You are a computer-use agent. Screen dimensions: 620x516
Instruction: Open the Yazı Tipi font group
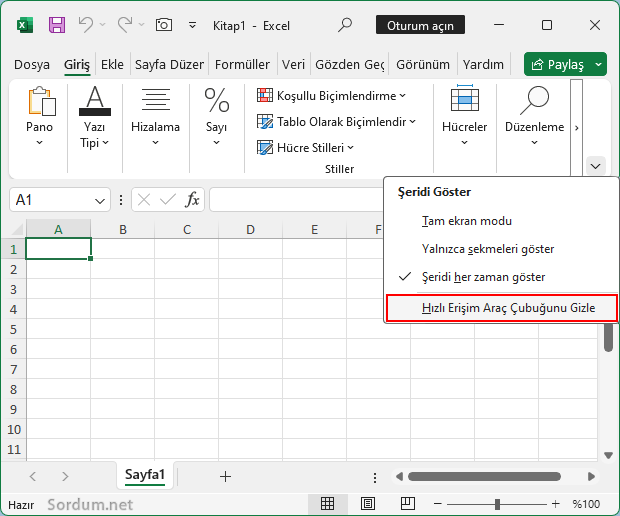95,117
